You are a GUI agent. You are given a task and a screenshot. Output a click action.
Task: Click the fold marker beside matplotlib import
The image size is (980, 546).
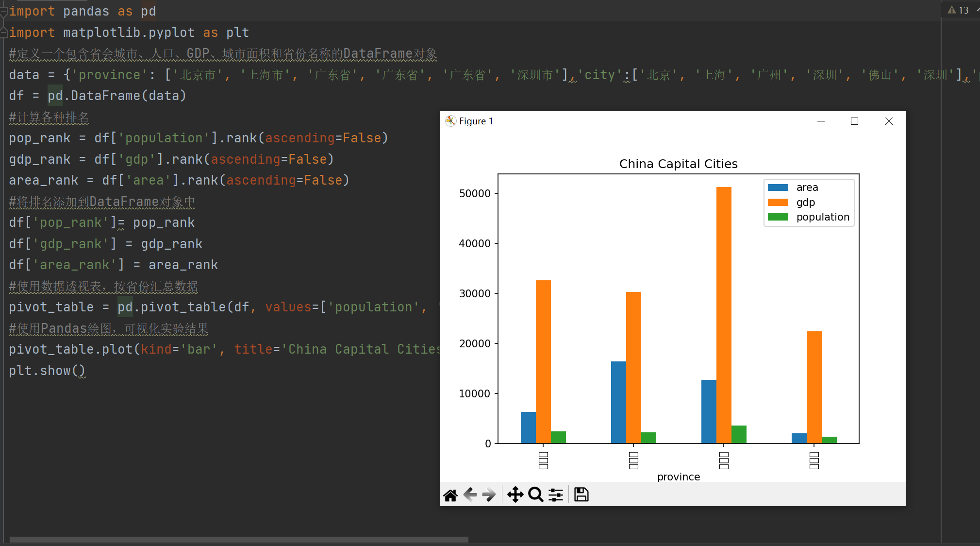click(x=4, y=33)
